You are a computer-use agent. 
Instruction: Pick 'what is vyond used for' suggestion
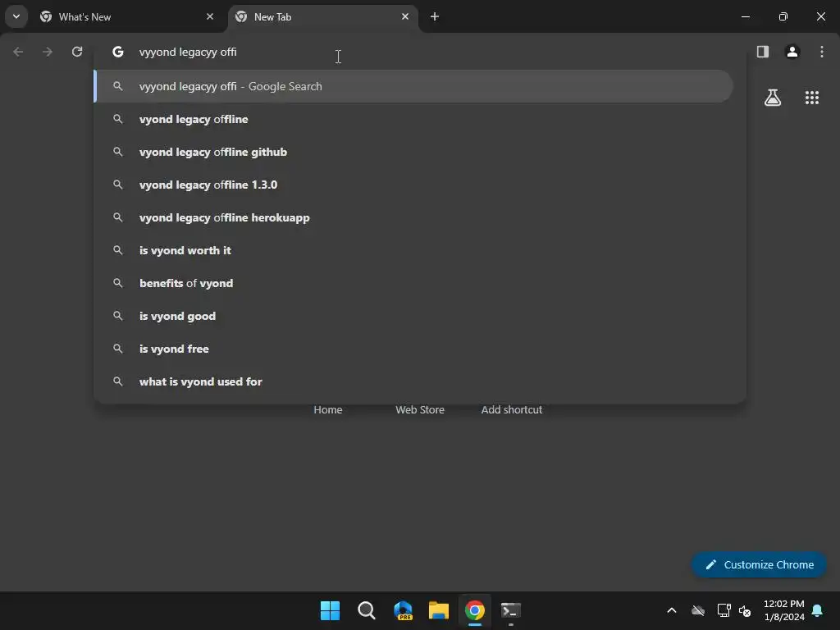tap(413, 381)
